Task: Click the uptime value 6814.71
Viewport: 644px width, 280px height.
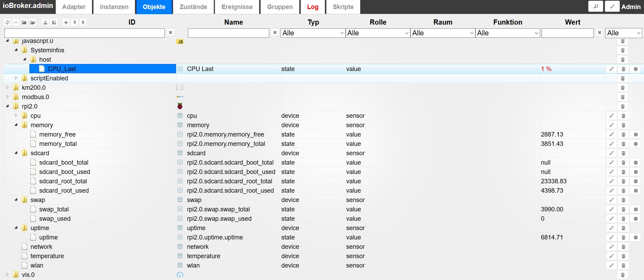Action: click(x=552, y=237)
